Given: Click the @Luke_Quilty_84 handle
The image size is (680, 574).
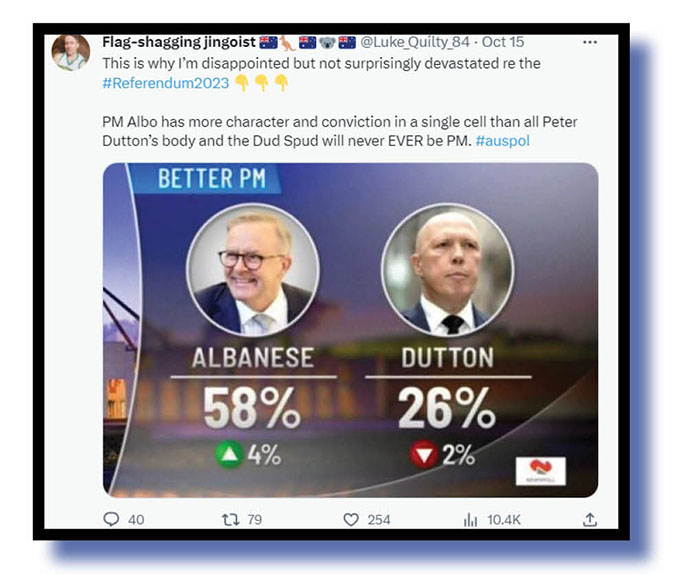Looking at the screenshot, I should pos(415,42).
